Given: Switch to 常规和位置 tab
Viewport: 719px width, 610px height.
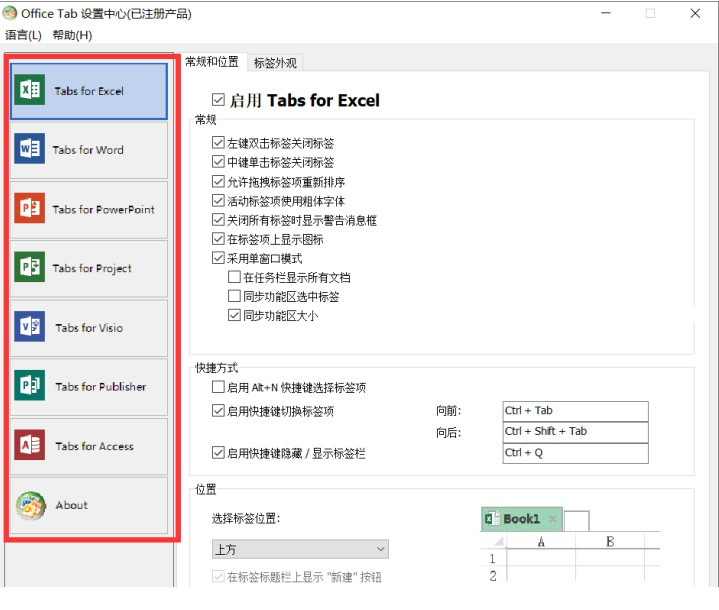Looking at the screenshot, I should pos(212,61).
